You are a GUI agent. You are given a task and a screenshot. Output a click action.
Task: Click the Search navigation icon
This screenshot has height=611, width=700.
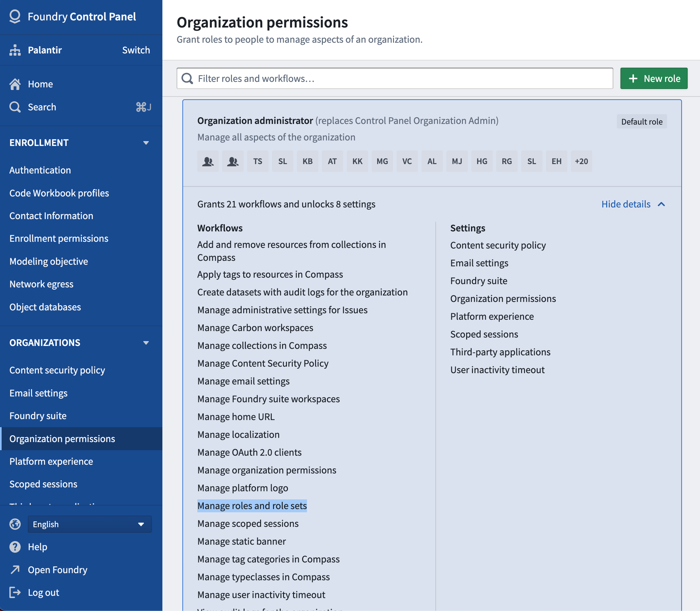tap(15, 106)
